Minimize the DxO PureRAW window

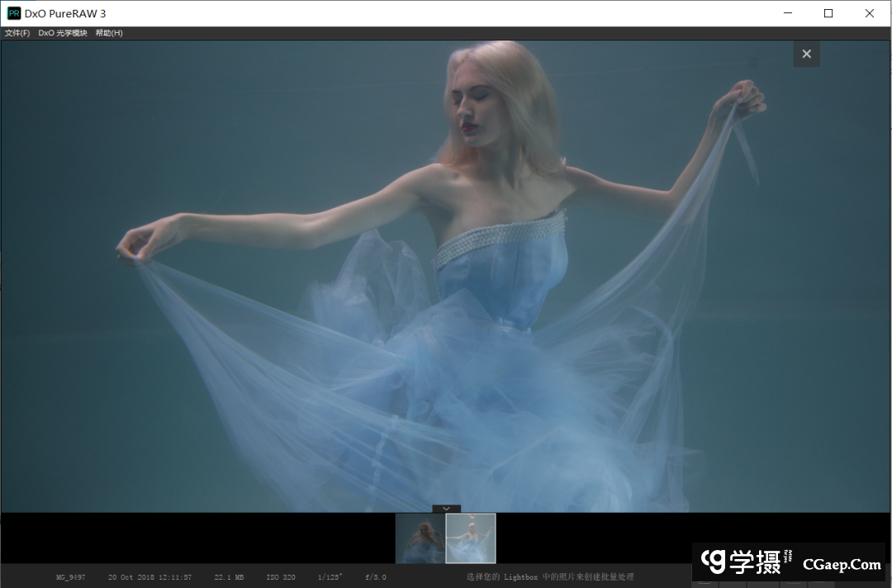(x=787, y=13)
